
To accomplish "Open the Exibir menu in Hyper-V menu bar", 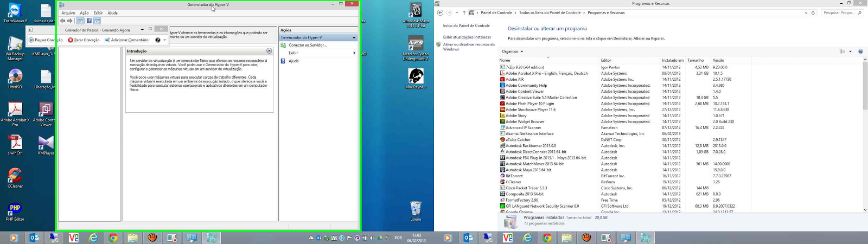I will coord(98,12).
